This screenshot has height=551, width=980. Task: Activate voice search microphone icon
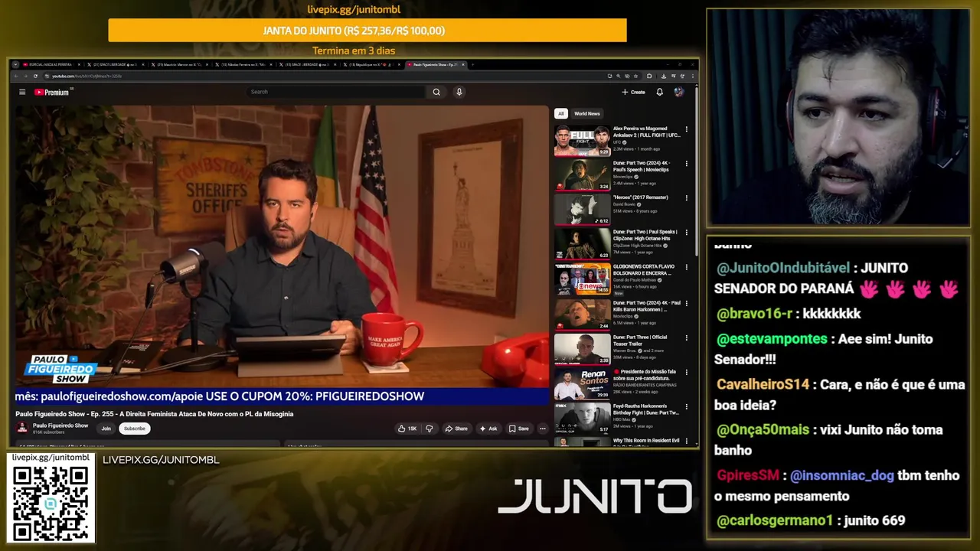pyautogui.click(x=459, y=92)
